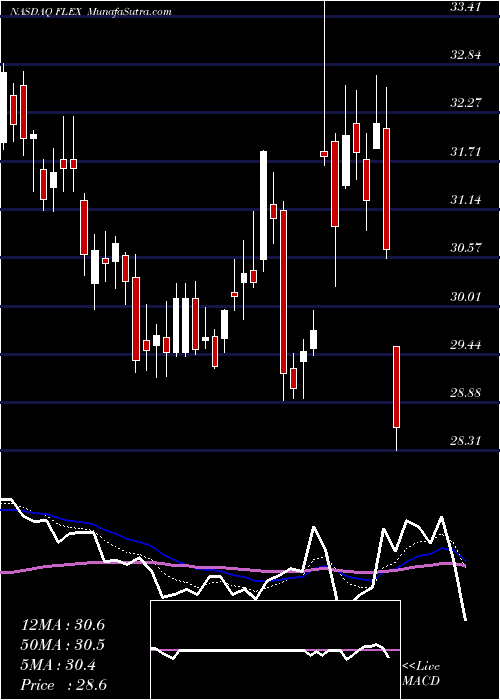Click the last red candlestick near 28.88
Image resolution: width=500 pixels, height=700 pixels.
(x=396, y=387)
